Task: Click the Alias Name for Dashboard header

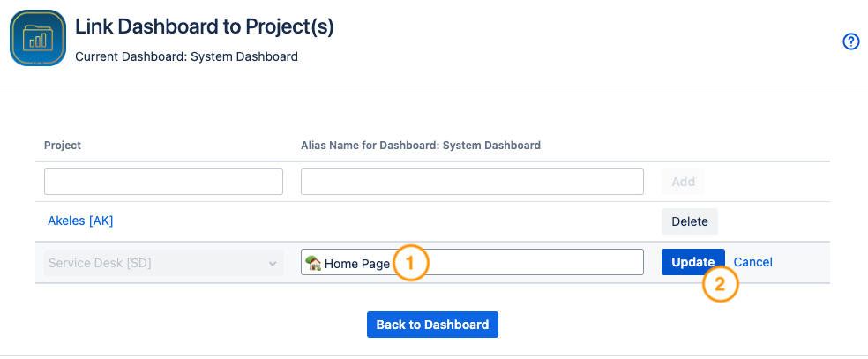Action: [421, 145]
